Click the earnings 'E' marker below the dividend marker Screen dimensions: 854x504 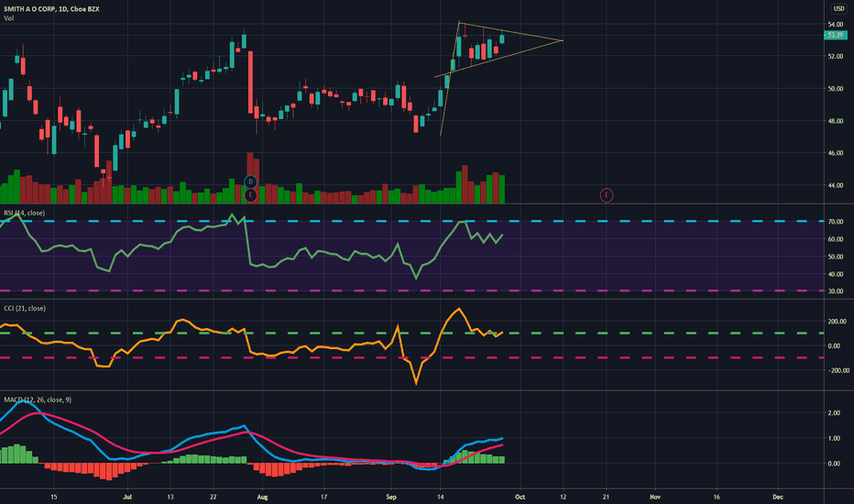click(250, 195)
